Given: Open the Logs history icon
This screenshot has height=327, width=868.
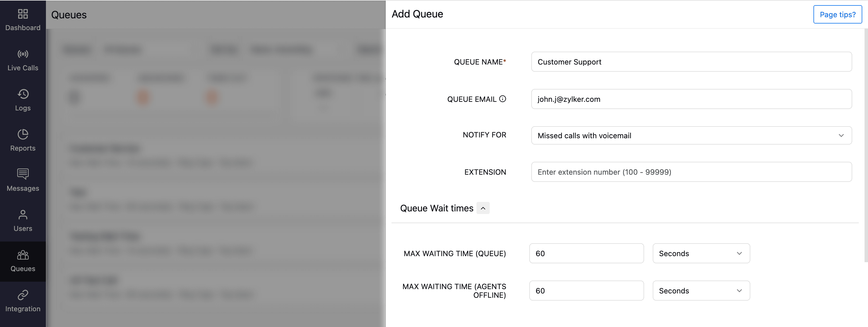Looking at the screenshot, I should [x=23, y=94].
